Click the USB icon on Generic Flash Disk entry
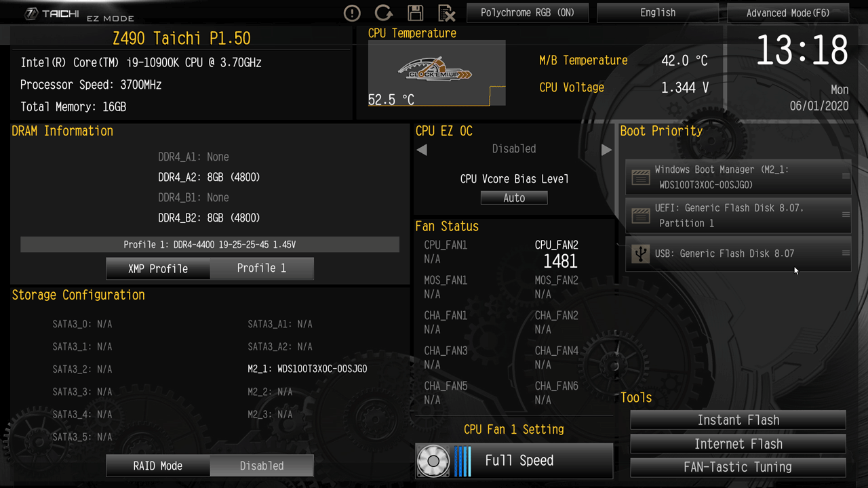 tap(640, 253)
